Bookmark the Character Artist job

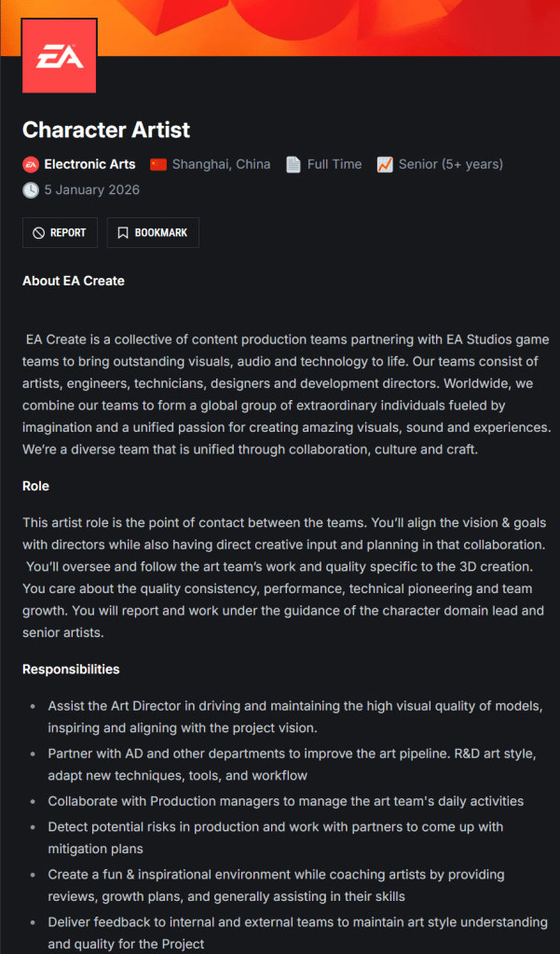pyautogui.click(x=153, y=233)
